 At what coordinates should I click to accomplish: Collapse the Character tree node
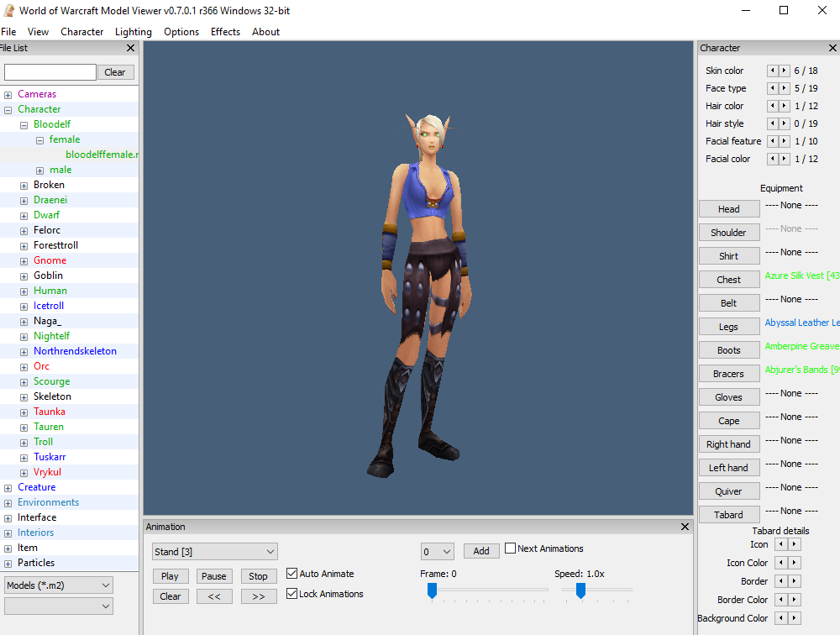point(8,110)
